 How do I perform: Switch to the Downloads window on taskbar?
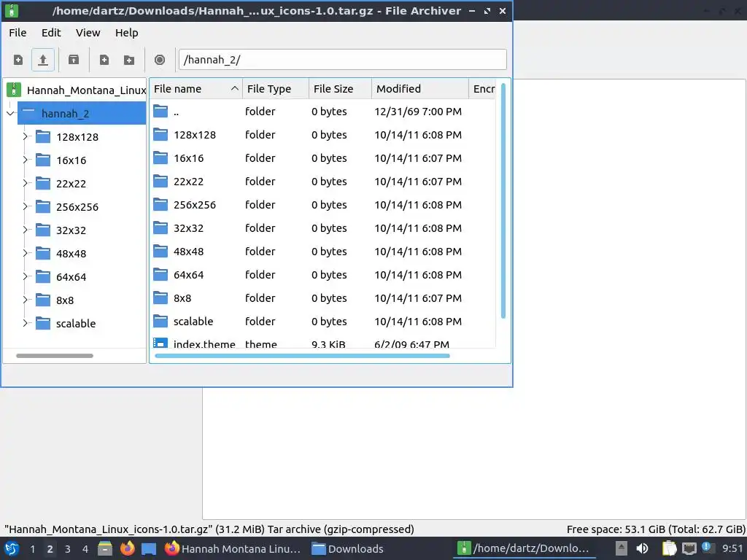pos(348,548)
